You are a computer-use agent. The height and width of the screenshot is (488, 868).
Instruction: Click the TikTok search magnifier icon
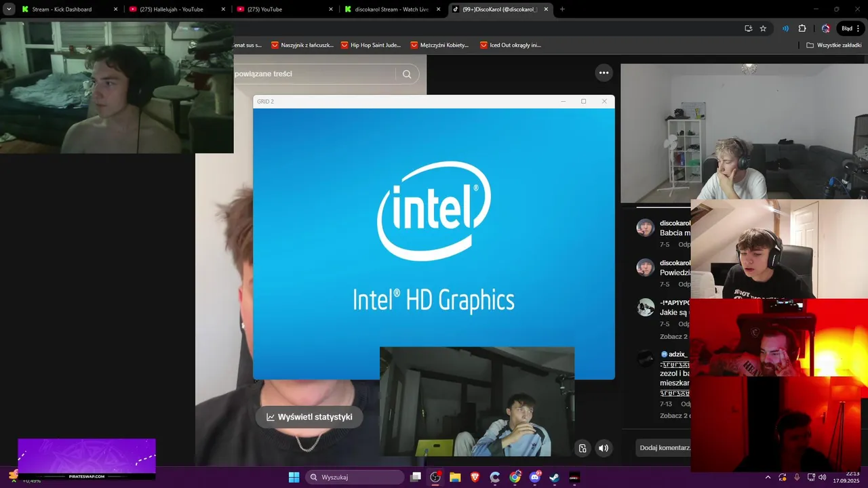click(x=407, y=74)
